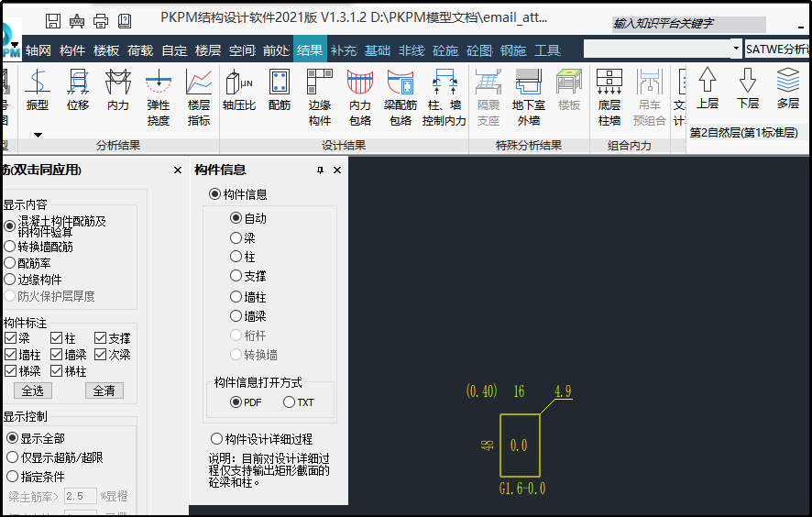Select 混凝土构件配筋及钢构件验算 display option

[55, 226]
